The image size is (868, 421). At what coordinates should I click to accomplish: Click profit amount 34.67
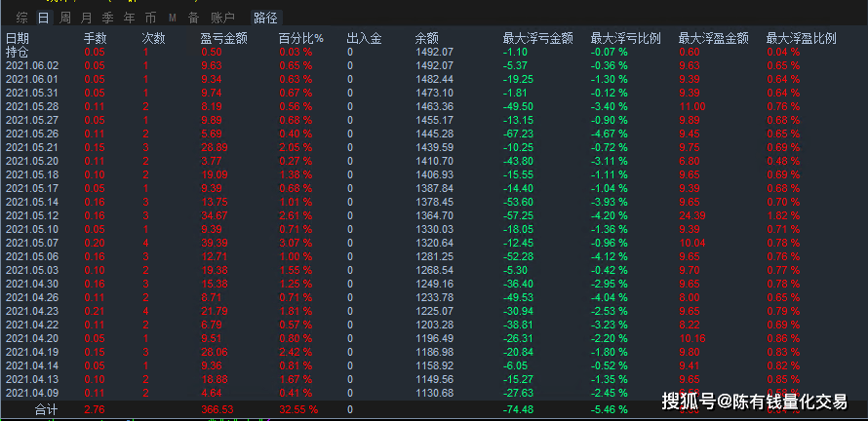[x=215, y=215]
